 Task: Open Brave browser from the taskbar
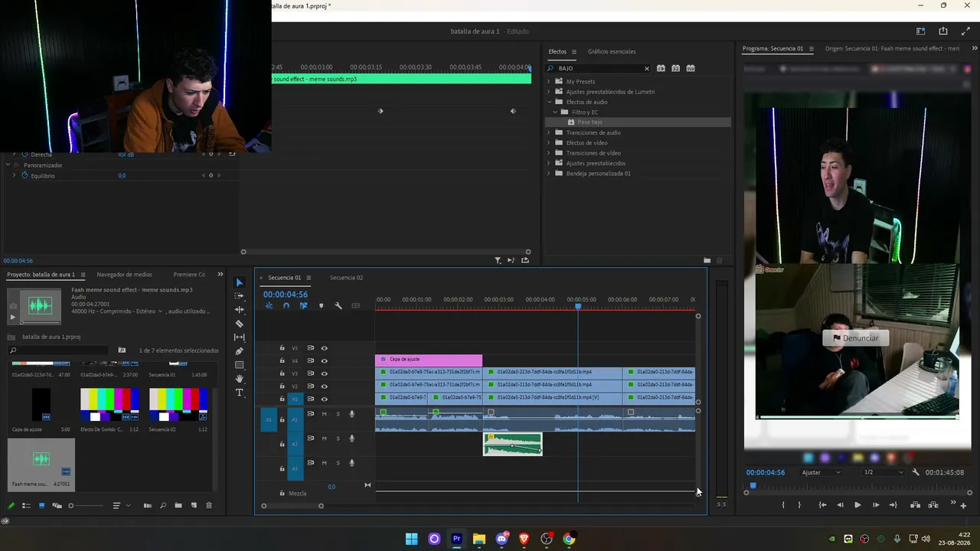pos(524,539)
